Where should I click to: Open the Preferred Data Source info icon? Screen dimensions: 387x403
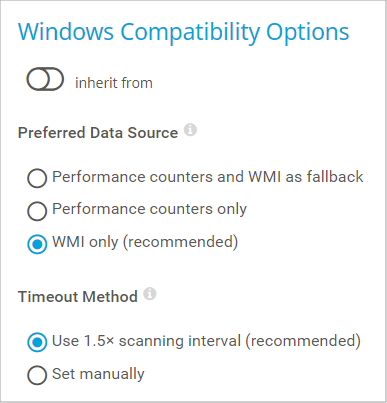pyautogui.click(x=190, y=129)
